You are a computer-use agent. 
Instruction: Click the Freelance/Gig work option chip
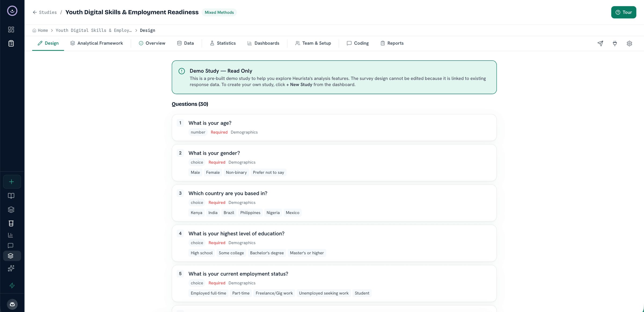[x=274, y=293]
